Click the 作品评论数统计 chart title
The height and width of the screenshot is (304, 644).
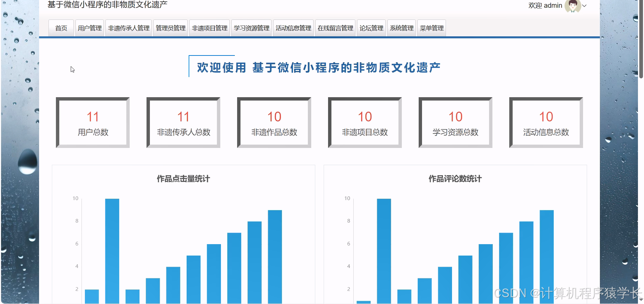(x=455, y=179)
